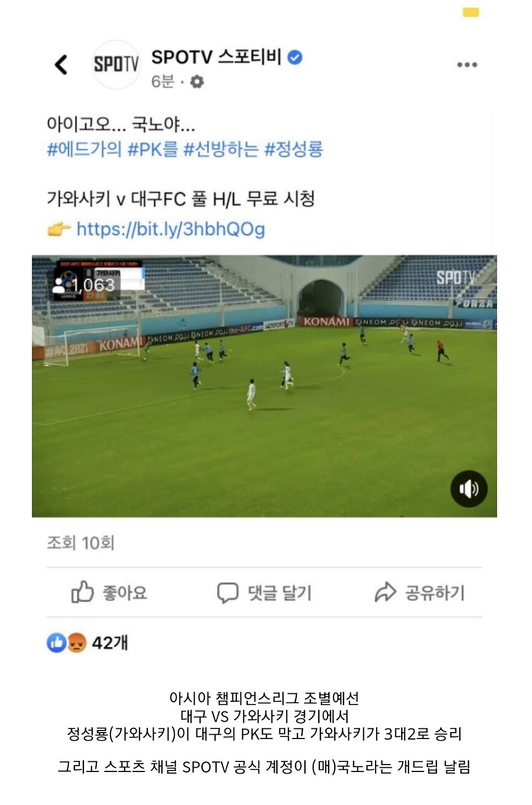The width and height of the screenshot is (532, 805).
Task: Open the SPOTV profile picture
Action: point(116,64)
